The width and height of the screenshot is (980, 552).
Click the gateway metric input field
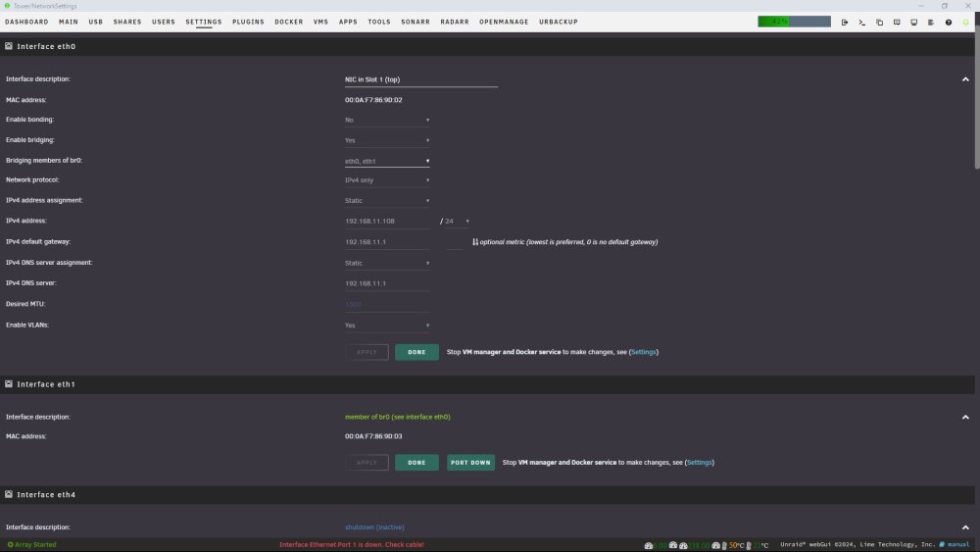tap(454, 242)
